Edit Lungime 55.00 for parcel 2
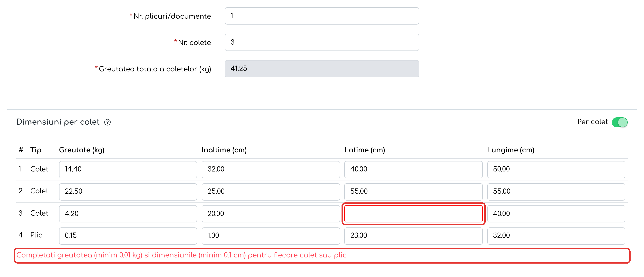This screenshot has height=277, width=644. tap(556, 192)
